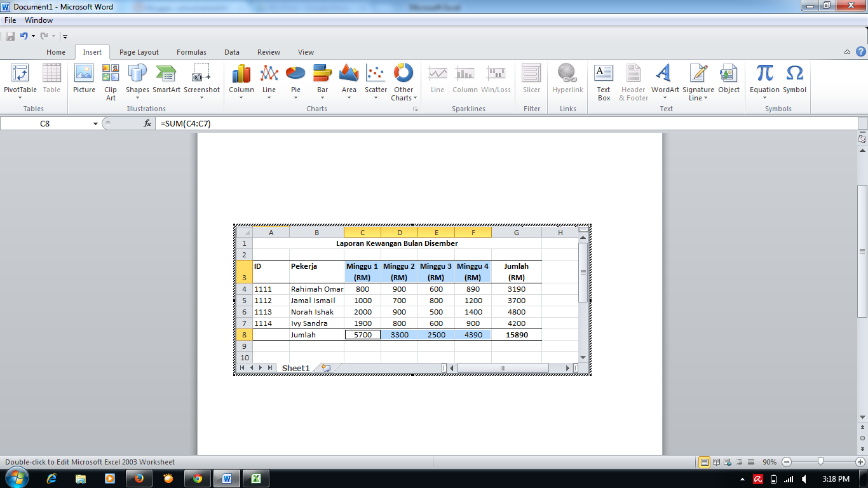Screen dimensions: 868x488
Task: Insert an Area chart
Action: [349, 81]
